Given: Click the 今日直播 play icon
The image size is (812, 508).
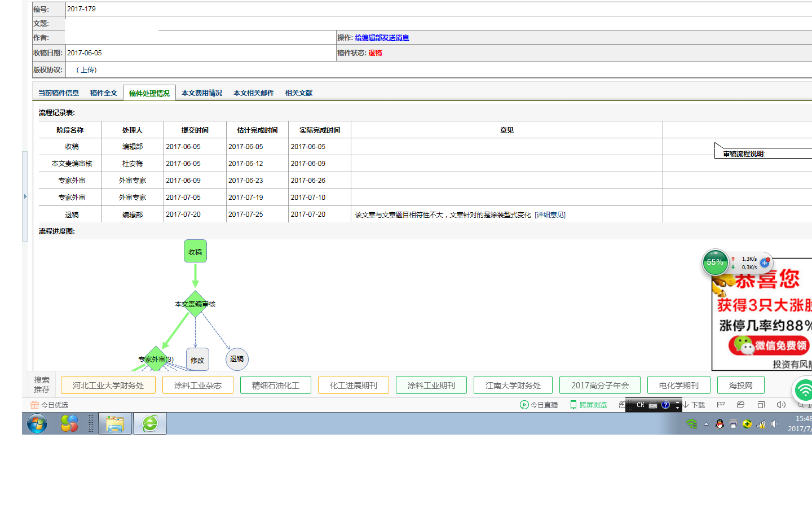Looking at the screenshot, I should 524,405.
